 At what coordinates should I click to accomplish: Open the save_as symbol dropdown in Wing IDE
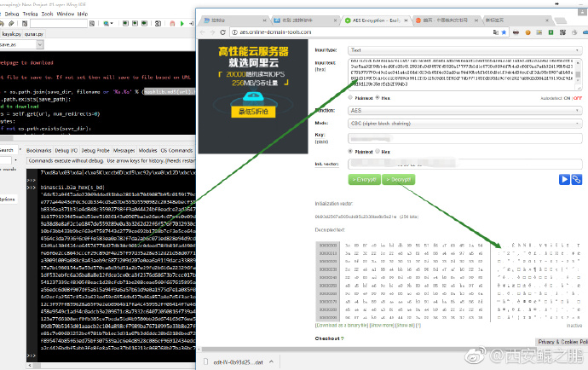coord(40,44)
